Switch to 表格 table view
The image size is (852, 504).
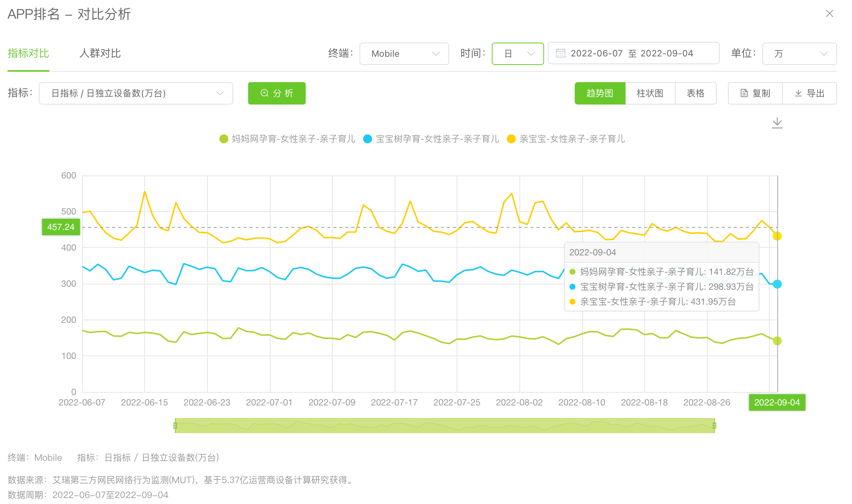[x=695, y=93]
